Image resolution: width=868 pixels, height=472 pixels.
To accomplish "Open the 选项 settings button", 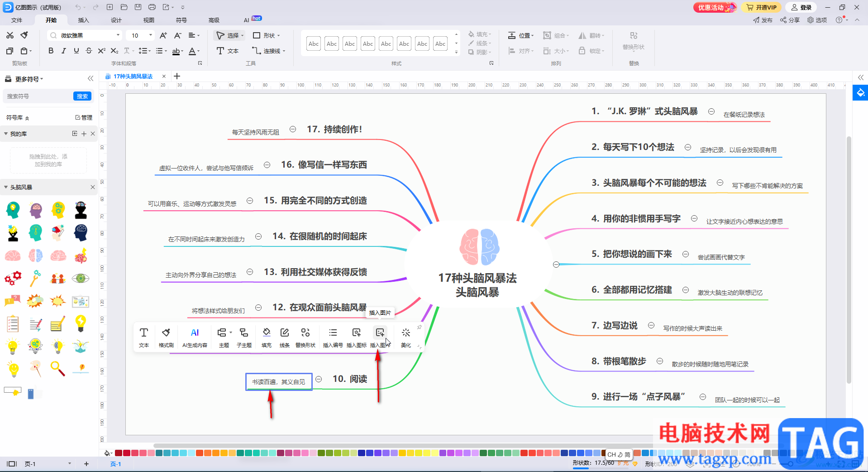I will 817,20.
